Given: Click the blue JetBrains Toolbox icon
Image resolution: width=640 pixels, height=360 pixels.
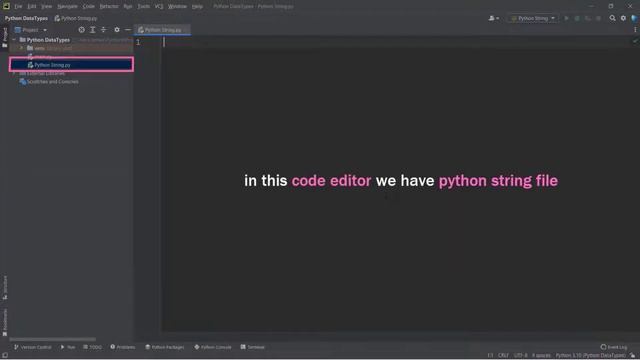Looking at the screenshot, I should coord(634,18).
